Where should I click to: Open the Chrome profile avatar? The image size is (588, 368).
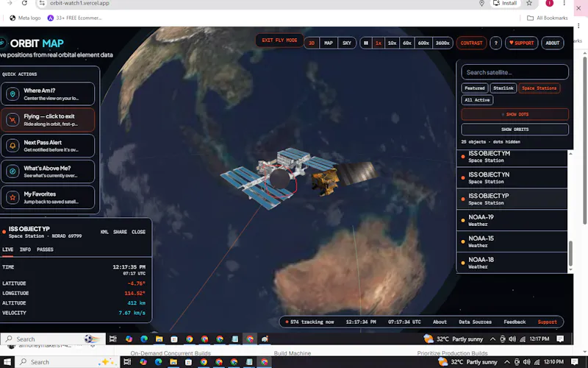click(x=549, y=3)
